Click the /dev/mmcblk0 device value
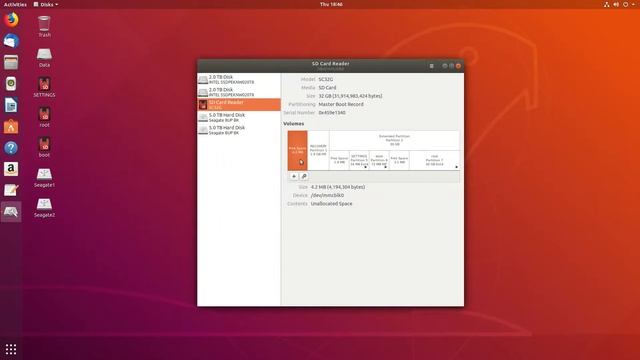This screenshot has width=640, height=360. pos(327,195)
